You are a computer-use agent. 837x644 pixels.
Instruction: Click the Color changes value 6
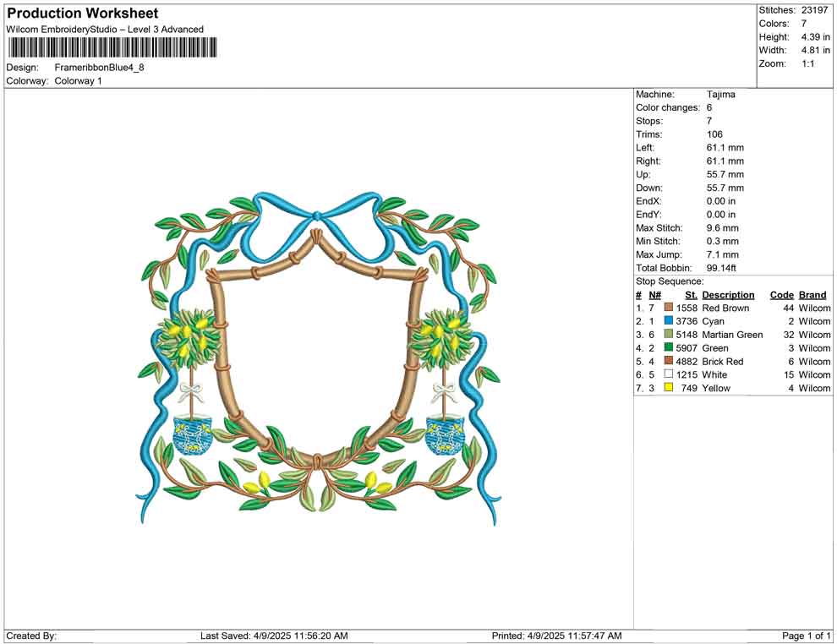tap(709, 108)
